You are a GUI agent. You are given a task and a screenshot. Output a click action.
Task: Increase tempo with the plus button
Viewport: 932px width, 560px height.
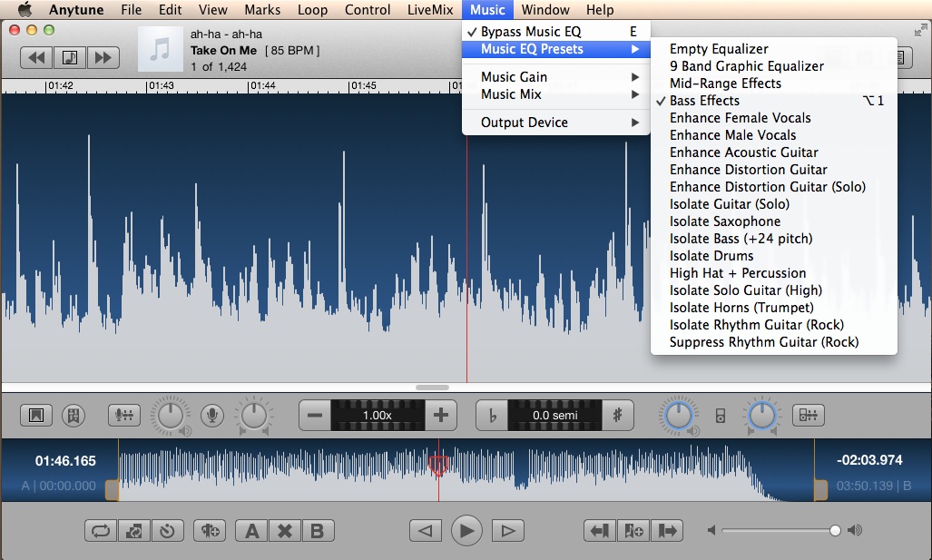441,415
